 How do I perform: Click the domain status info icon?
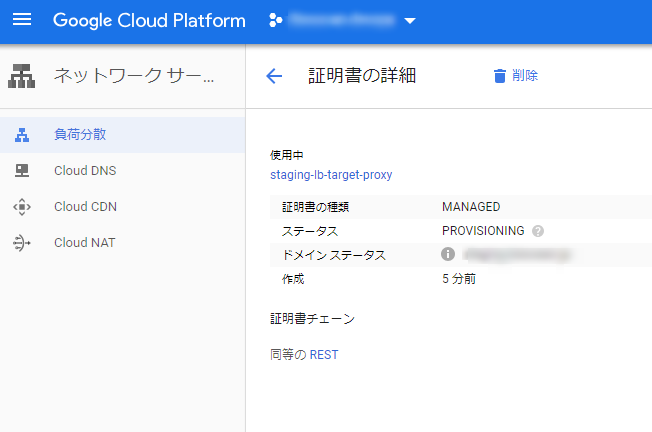[x=448, y=254]
